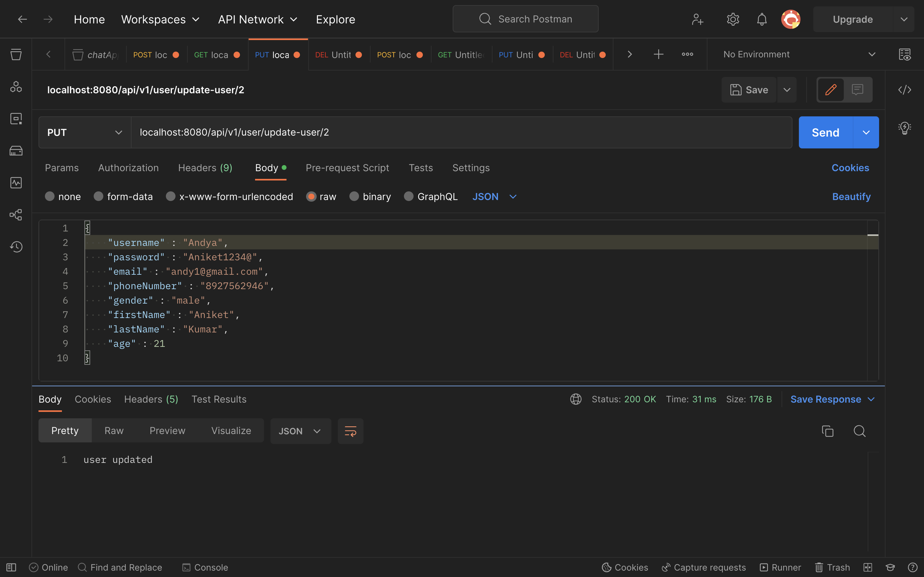
Task: Open the APIs sidebar panel
Action: click(16, 87)
